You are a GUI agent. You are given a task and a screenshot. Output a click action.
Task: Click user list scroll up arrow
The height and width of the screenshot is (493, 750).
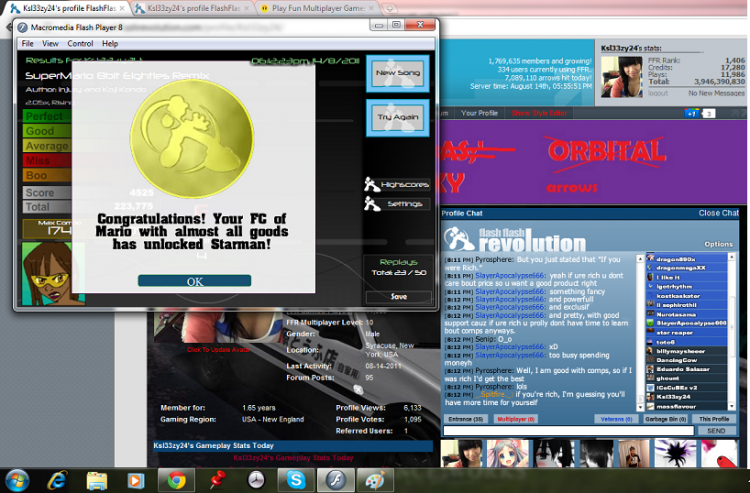click(731, 257)
